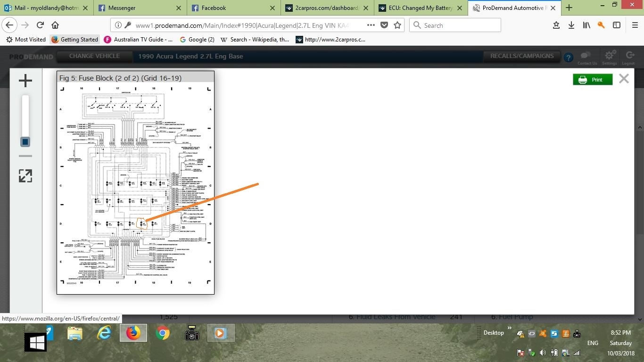Open volume control in system tray
Image resolution: width=644 pixels, height=362 pixels.
tap(543, 353)
